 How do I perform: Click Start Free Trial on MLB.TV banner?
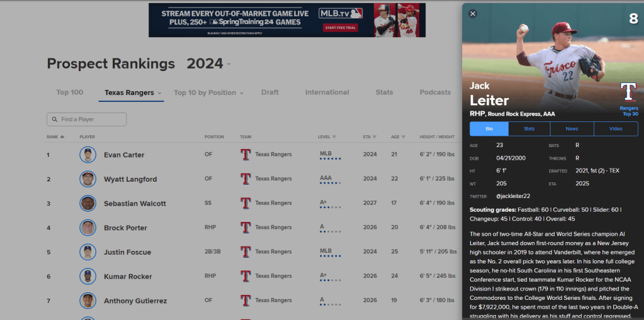coord(341,28)
